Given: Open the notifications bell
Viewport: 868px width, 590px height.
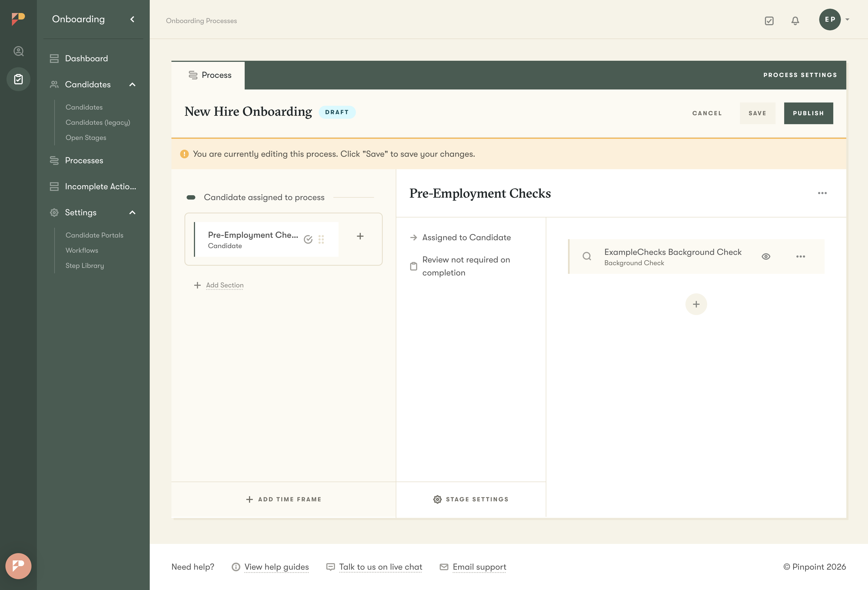Looking at the screenshot, I should (x=795, y=21).
